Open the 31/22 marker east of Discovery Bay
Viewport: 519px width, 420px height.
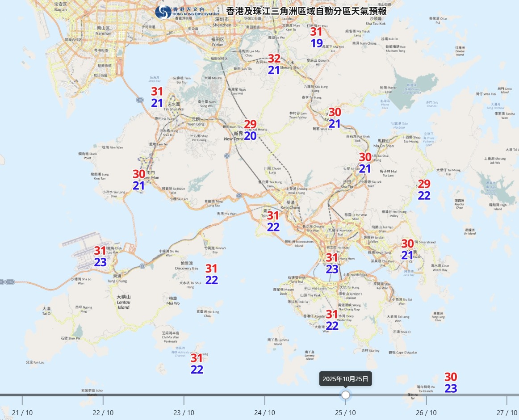211,274
